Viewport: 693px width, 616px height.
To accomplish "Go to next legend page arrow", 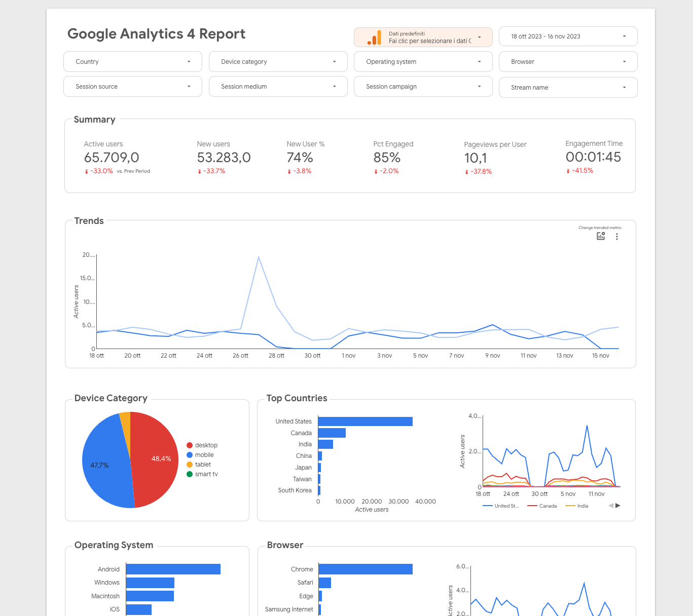I will click(618, 506).
